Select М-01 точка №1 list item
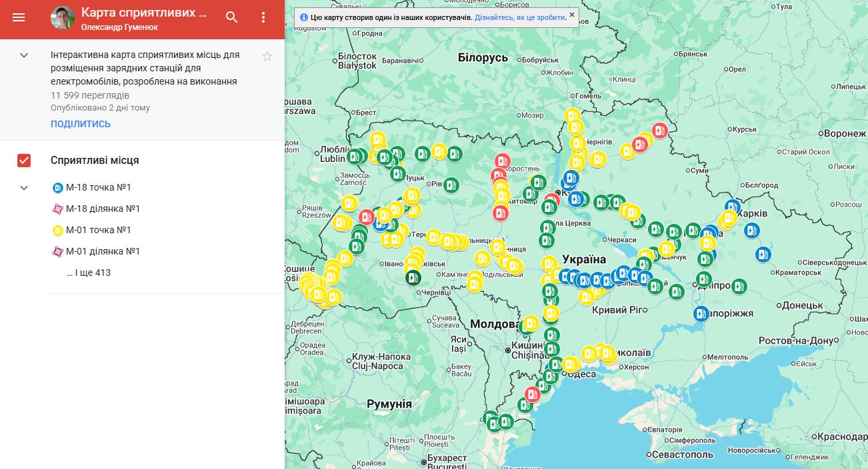The image size is (868, 469). 98,230
